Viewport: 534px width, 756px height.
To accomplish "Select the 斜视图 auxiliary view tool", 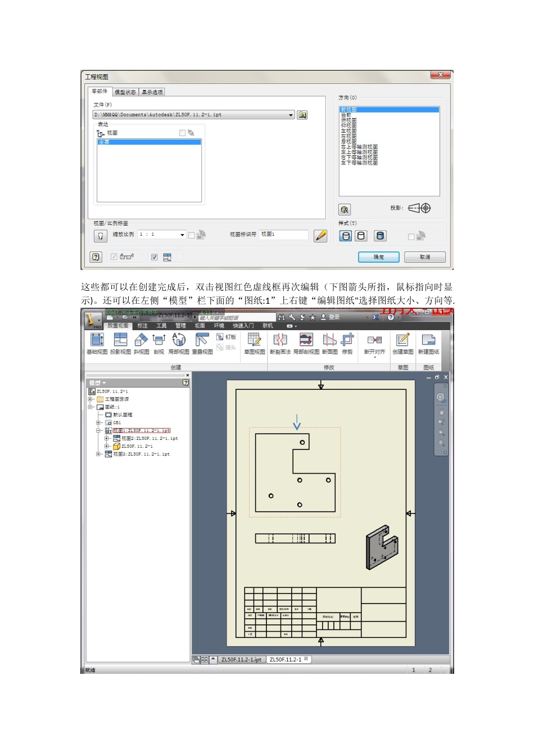I will point(141,344).
